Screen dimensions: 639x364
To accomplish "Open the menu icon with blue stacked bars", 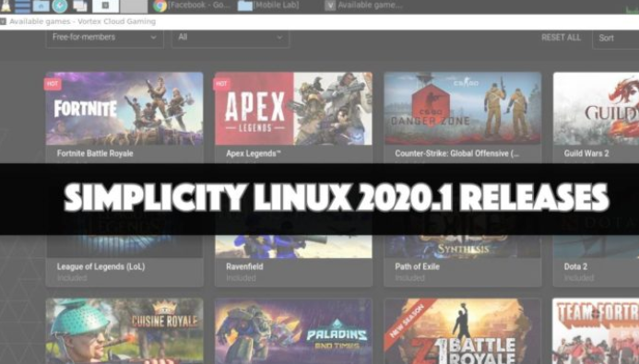I will tap(22, 6).
